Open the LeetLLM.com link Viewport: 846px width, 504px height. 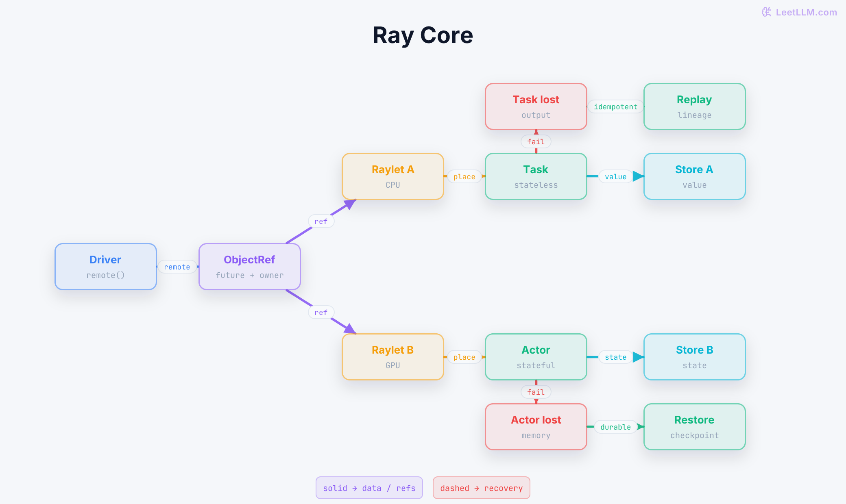point(806,12)
